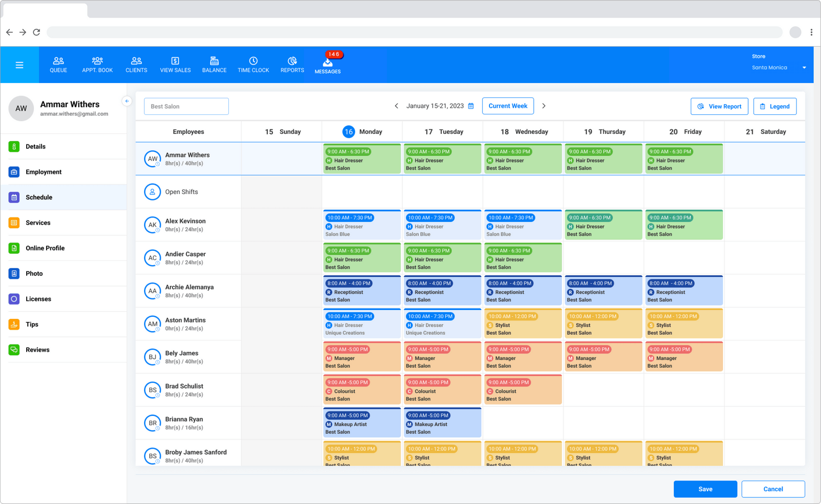
Task: Navigate to the next week
Action: pos(543,106)
